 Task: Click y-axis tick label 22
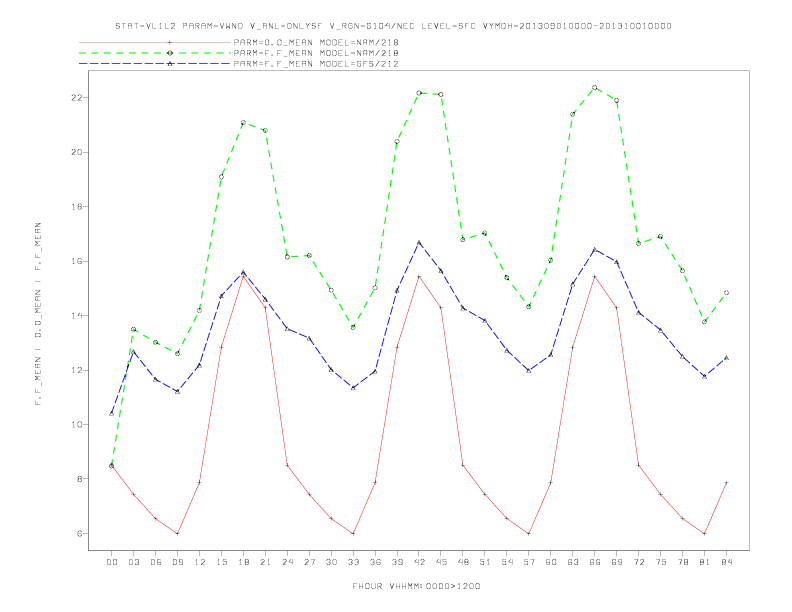(77, 97)
